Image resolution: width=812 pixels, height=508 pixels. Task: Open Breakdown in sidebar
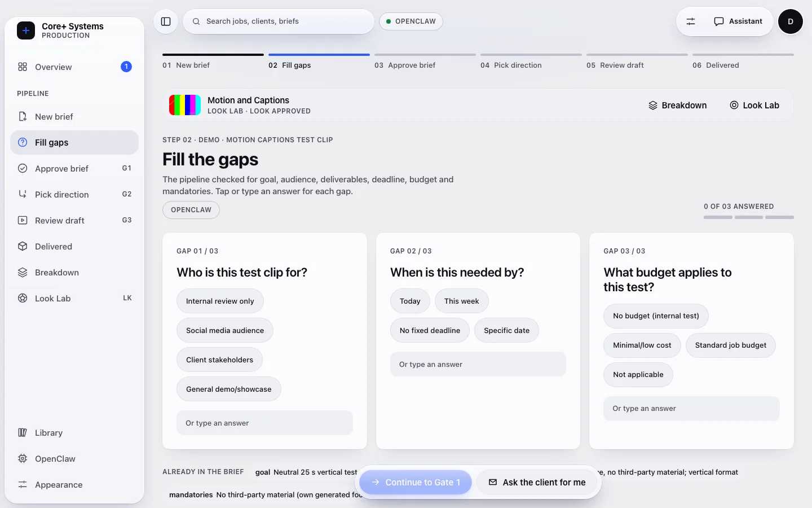(x=74, y=272)
